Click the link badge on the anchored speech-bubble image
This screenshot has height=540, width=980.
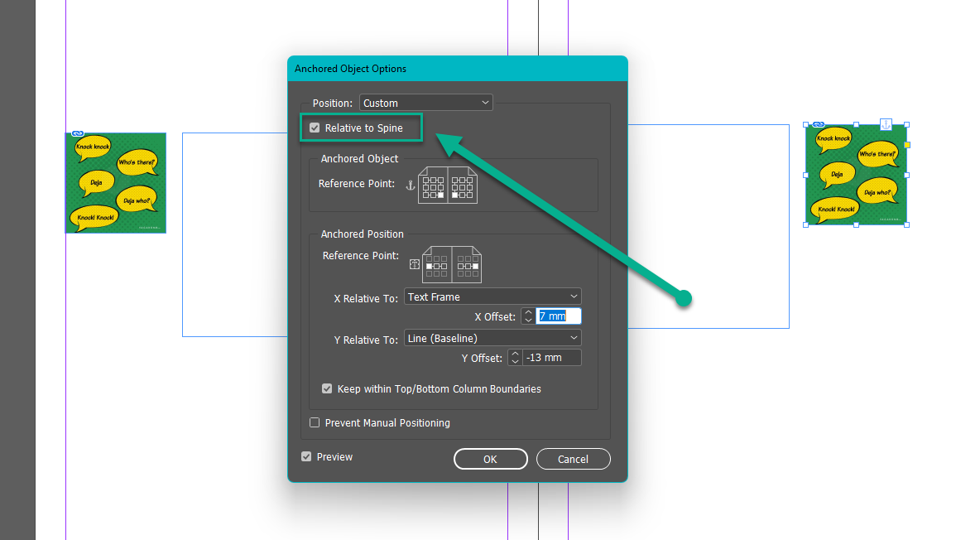(819, 124)
